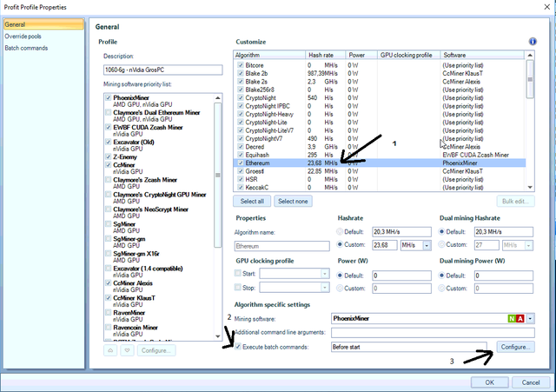Screen dimensions: 556x392
Task: Enable the GPU clocking Start checkbox
Action: tap(238, 273)
